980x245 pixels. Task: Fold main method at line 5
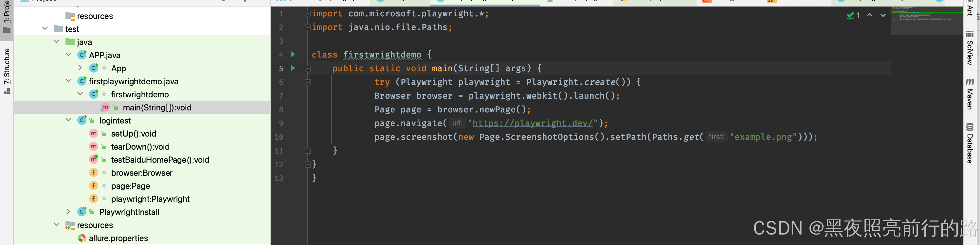point(308,68)
